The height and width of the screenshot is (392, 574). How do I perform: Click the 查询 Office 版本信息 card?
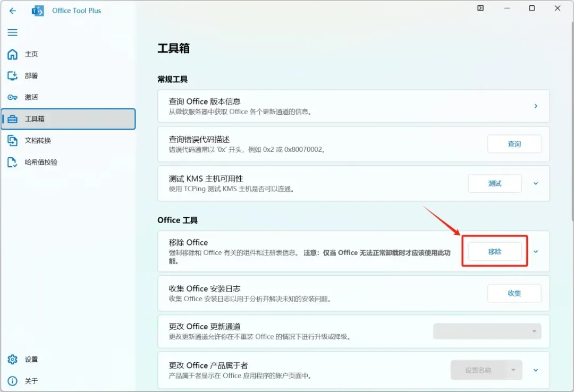pos(353,106)
